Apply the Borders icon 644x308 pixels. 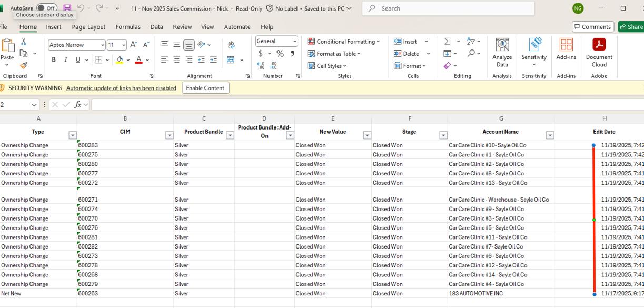click(98, 60)
